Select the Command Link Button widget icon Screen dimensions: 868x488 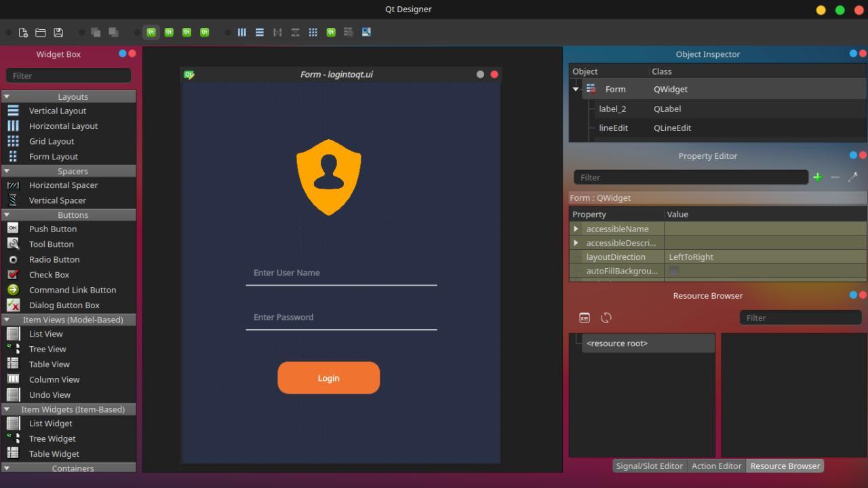[x=13, y=290]
